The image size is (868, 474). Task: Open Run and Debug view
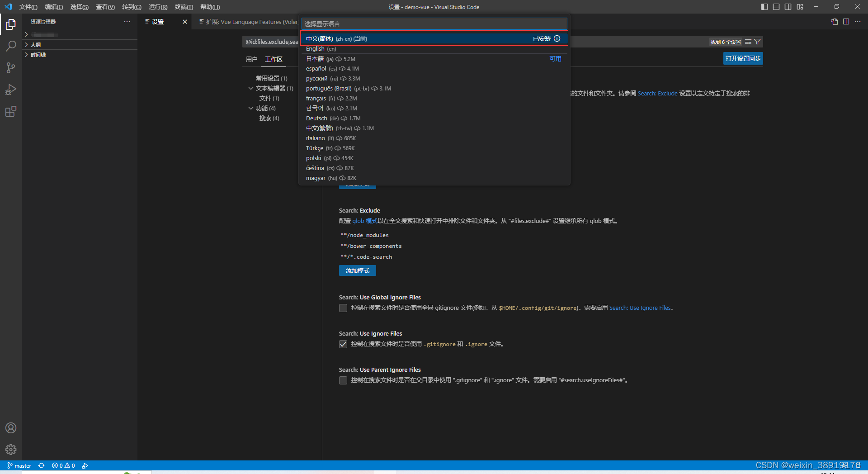11,90
